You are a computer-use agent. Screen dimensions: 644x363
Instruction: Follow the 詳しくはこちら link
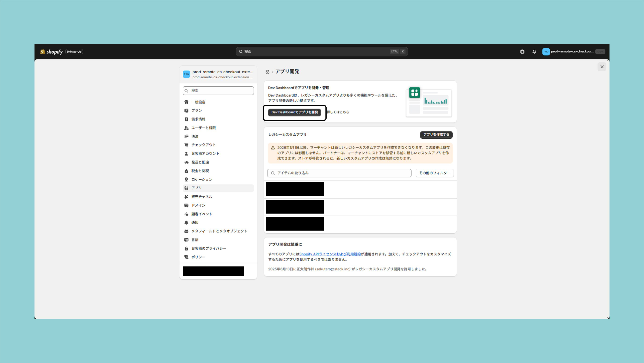coord(338,112)
